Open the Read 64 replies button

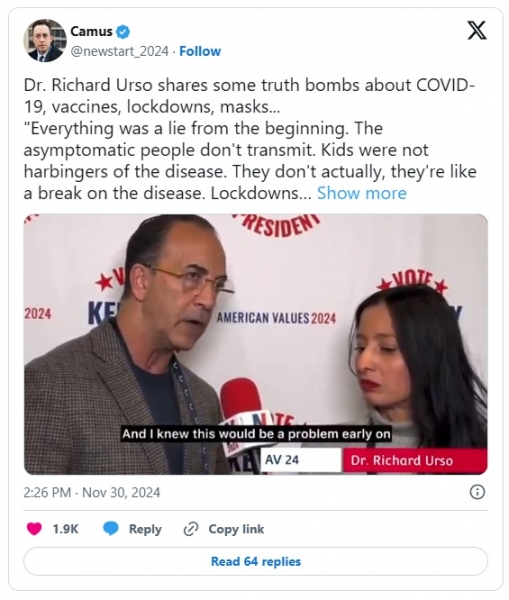coord(256,561)
